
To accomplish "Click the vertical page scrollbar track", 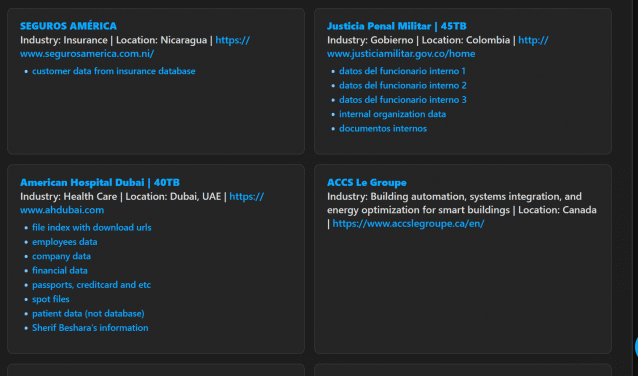I will [x=635, y=188].
